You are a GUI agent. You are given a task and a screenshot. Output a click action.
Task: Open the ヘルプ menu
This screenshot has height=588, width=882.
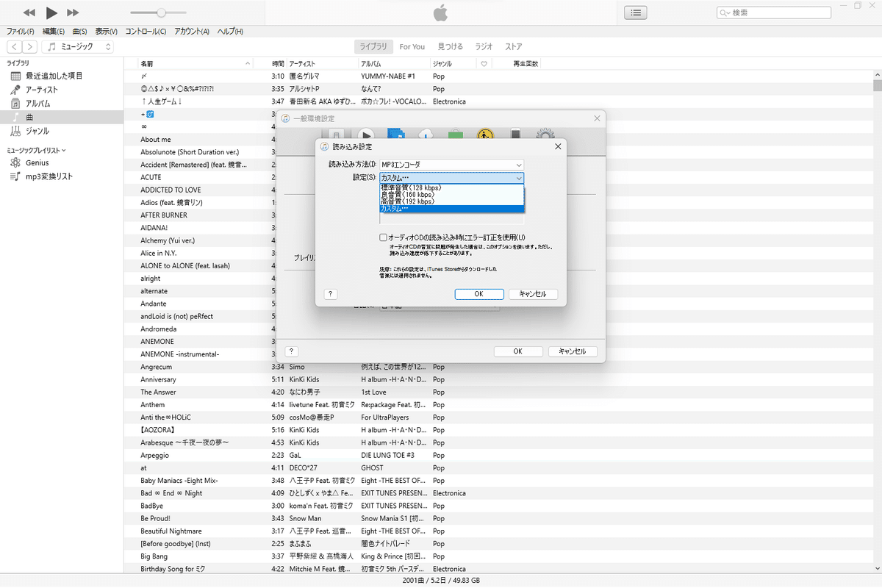[x=230, y=32]
